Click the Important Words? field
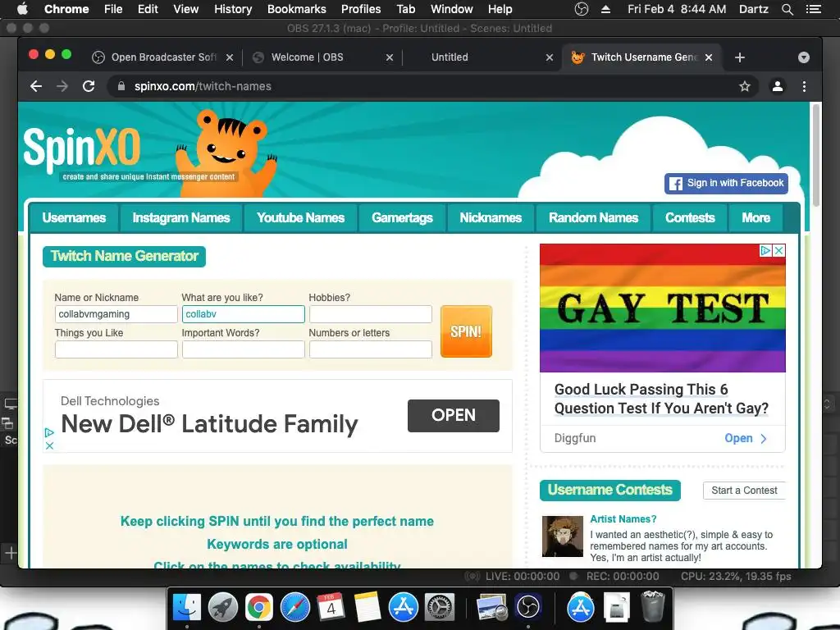 243,349
